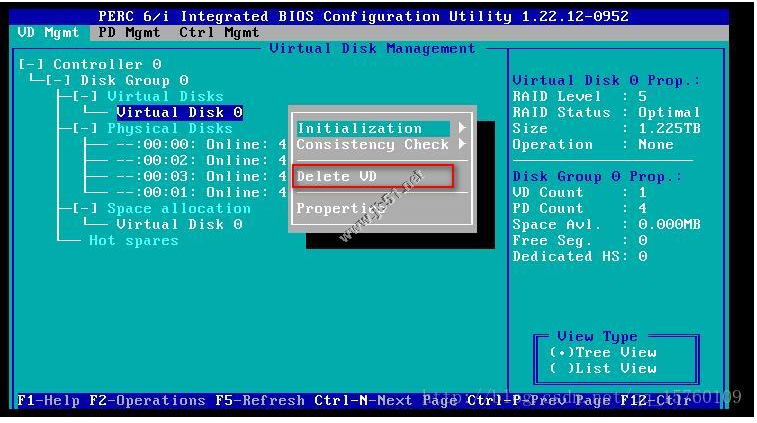Click F5-Refresh in the bottom bar
757x423 pixels.
coord(260,401)
